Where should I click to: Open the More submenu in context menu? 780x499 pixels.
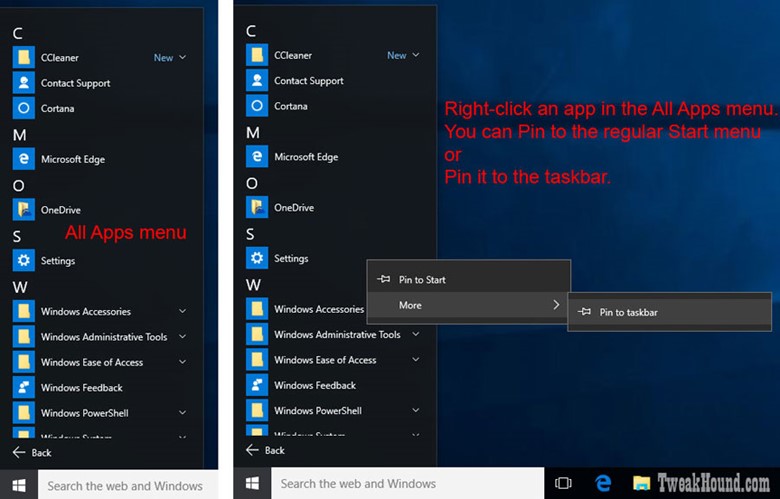[x=469, y=305]
